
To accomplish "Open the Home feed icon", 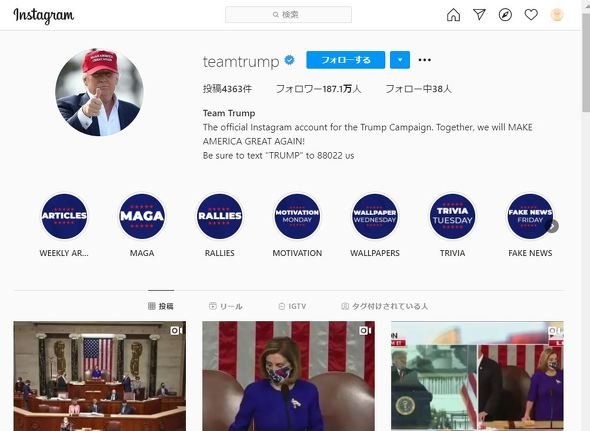I will click(x=453, y=15).
